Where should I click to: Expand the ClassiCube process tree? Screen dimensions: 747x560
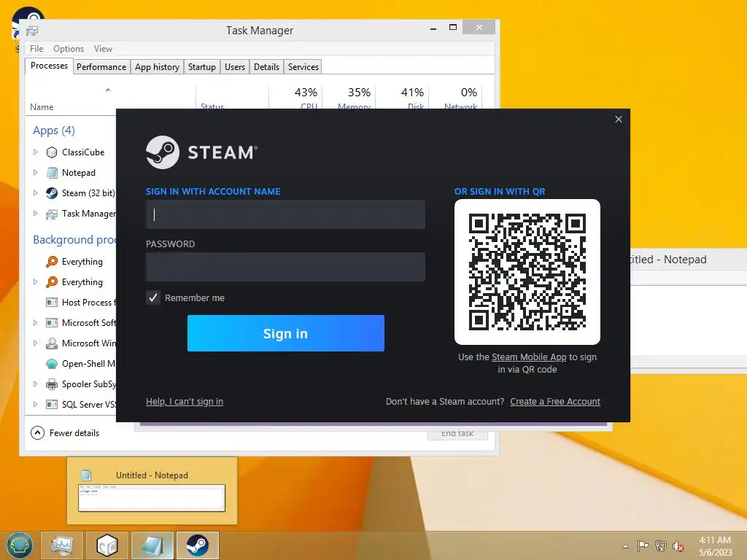tap(35, 152)
